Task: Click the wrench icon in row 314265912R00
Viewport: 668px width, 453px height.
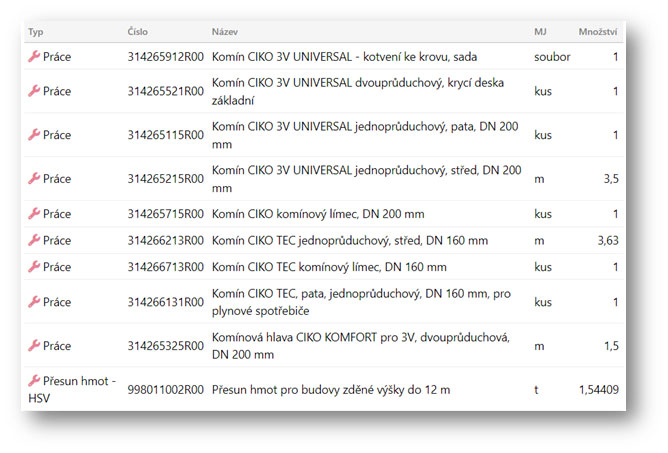Action: coord(34,56)
